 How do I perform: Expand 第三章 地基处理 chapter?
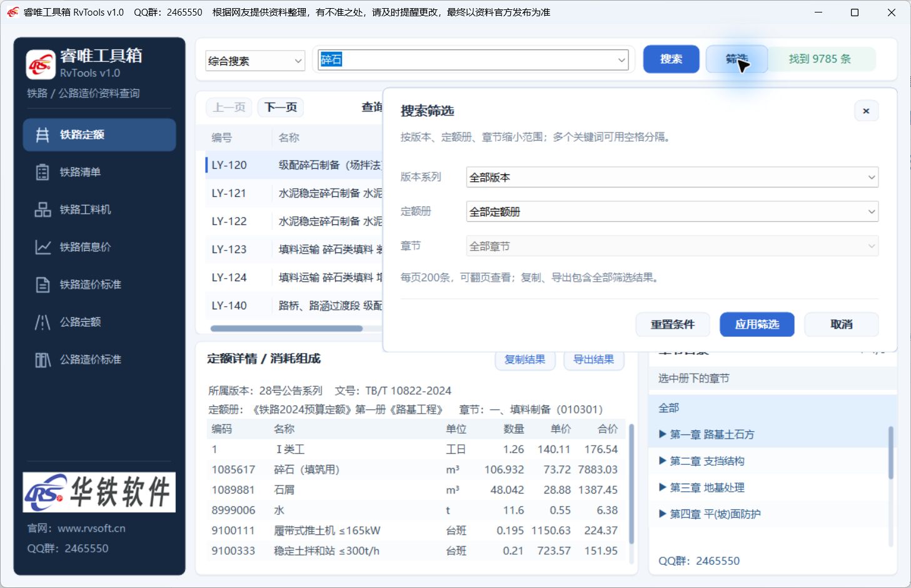(663, 487)
